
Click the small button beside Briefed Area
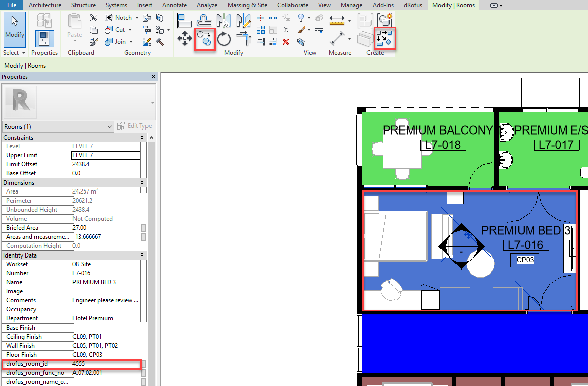[144, 228]
